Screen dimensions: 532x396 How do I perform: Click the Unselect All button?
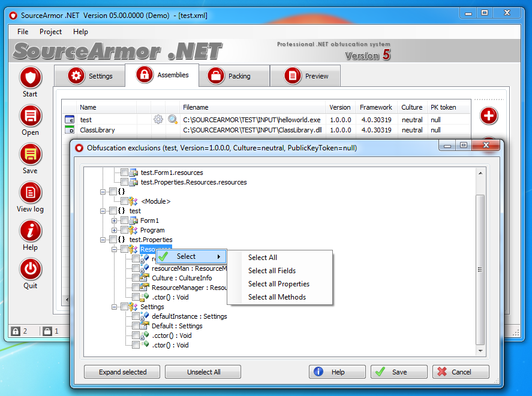click(203, 372)
